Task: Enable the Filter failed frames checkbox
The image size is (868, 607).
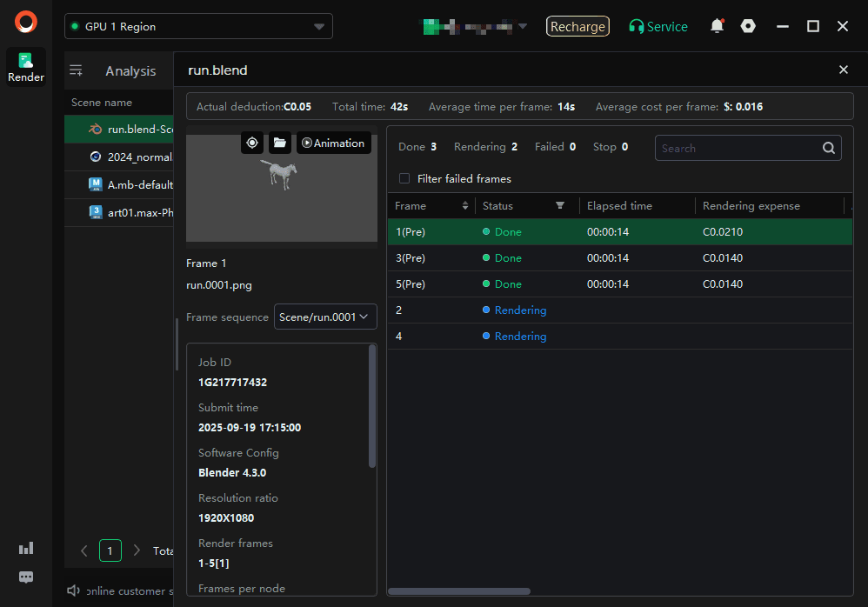Action: pos(404,178)
